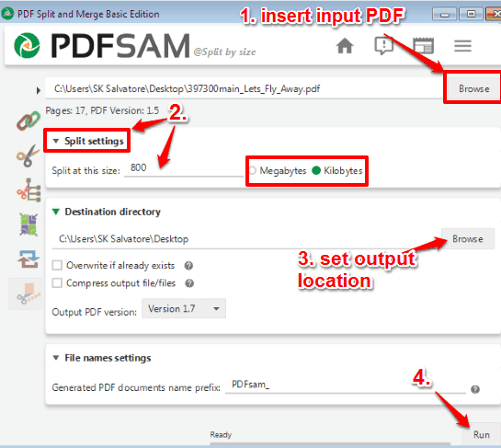Viewport: 501px width, 448px height.
Task: Click the PDFSAM logo
Action: point(102,46)
